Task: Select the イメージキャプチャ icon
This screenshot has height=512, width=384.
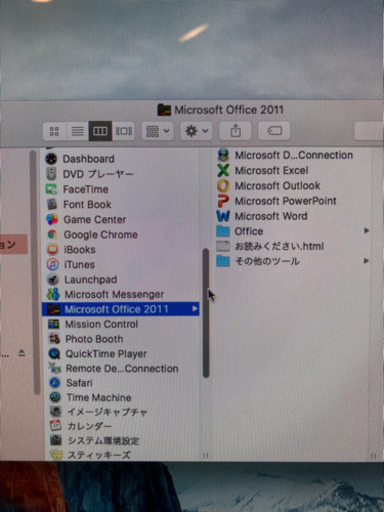Action: [x=56, y=412]
